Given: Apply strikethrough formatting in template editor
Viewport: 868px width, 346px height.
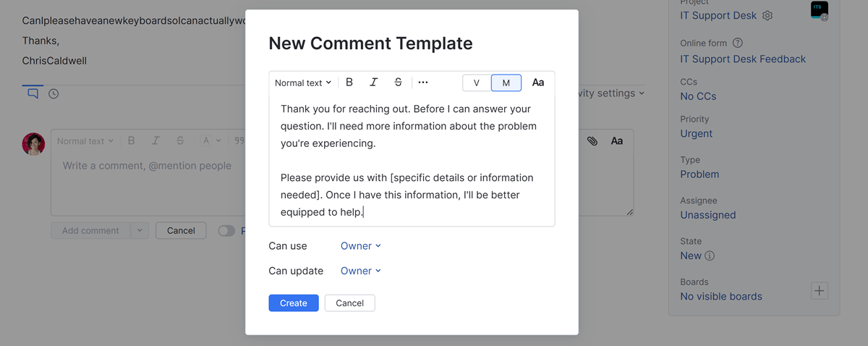Looking at the screenshot, I should point(398,83).
